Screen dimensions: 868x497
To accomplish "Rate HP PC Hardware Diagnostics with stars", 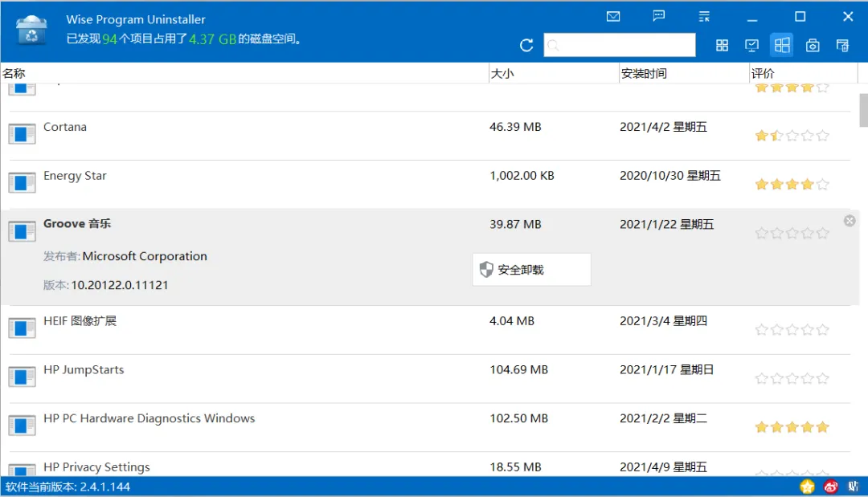I will (792, 427).
